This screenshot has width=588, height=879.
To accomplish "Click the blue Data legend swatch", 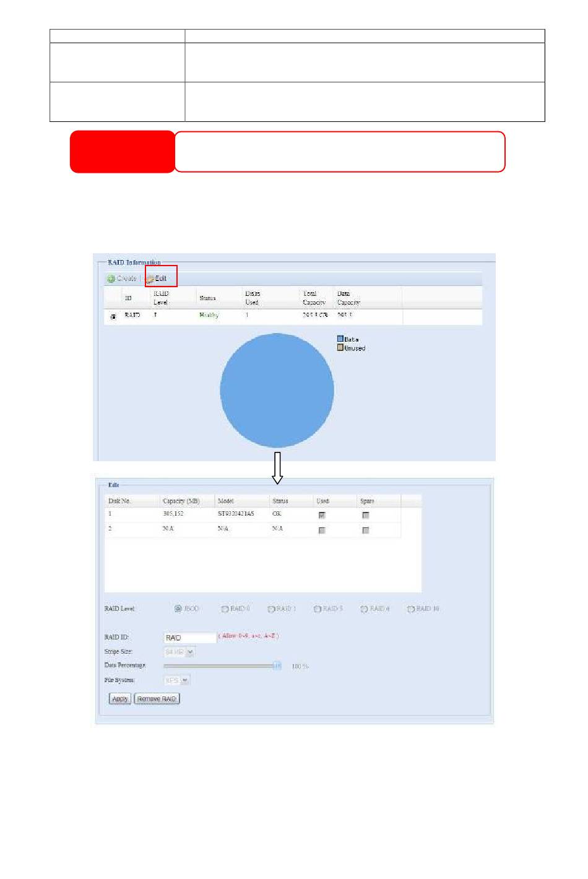I will click(340, 339).
